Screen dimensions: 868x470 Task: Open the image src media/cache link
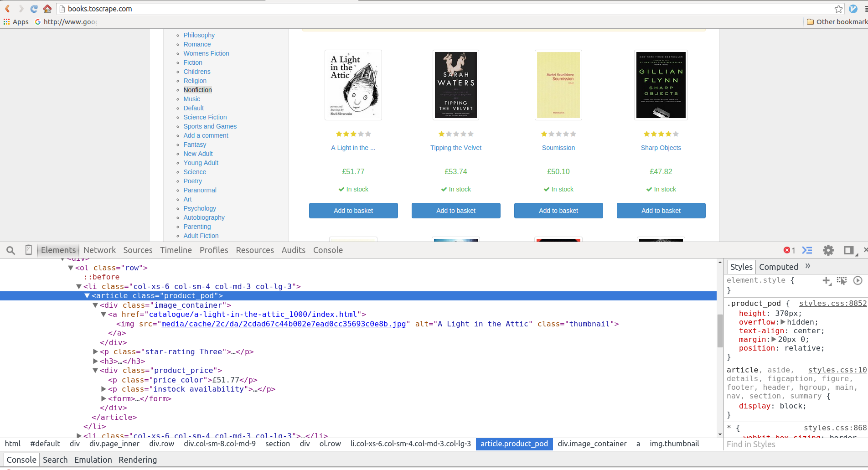pos(284,324)
